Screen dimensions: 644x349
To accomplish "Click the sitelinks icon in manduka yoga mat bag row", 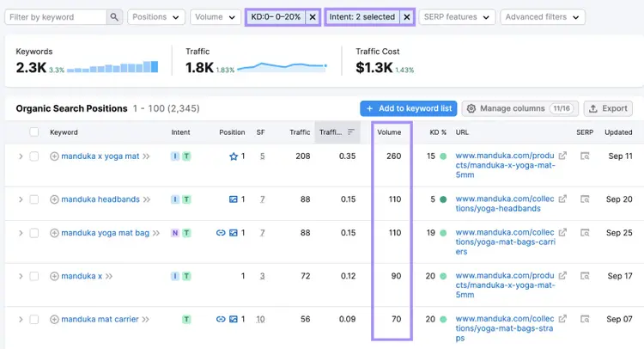I will tap(221, 233).
